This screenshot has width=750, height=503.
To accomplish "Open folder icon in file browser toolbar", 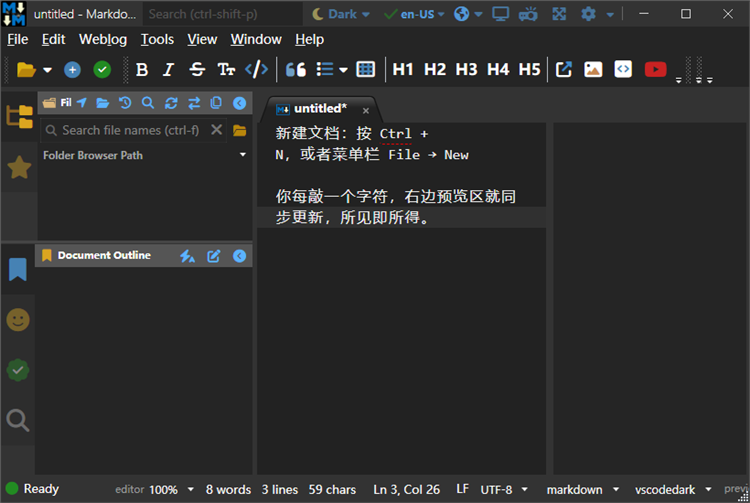I will click(x=103, y=103).
